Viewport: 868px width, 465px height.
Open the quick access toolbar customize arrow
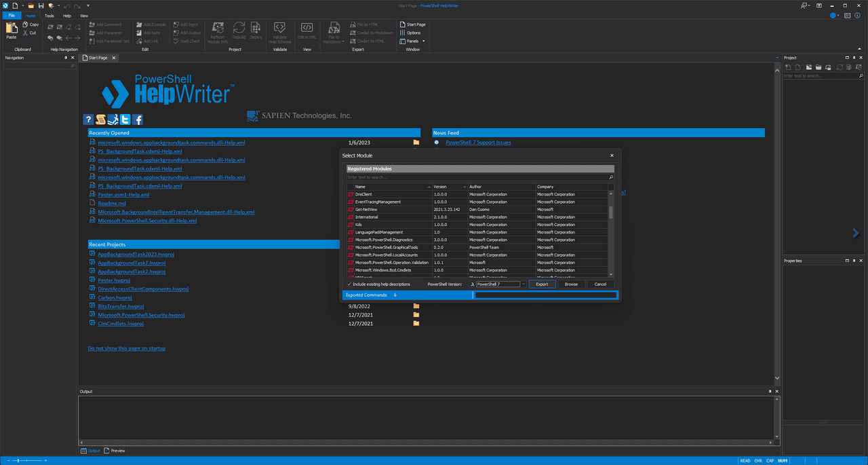(x=89, y=5)
